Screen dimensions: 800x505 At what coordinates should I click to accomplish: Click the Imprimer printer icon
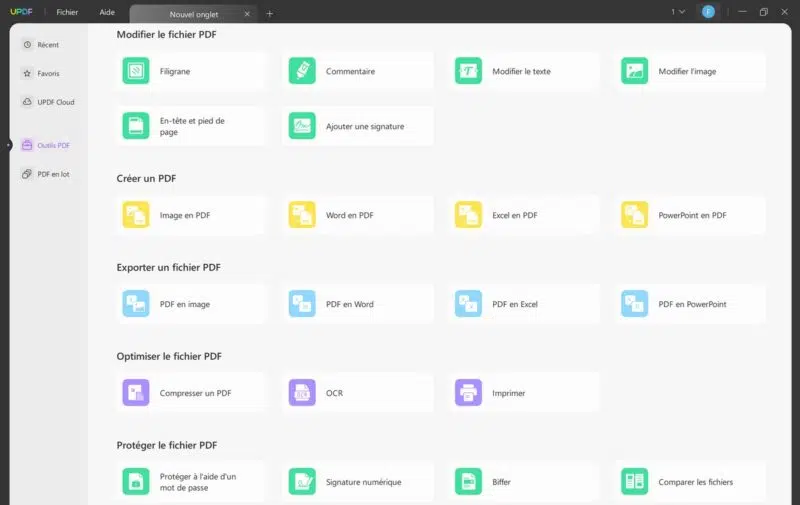point(468,393)
